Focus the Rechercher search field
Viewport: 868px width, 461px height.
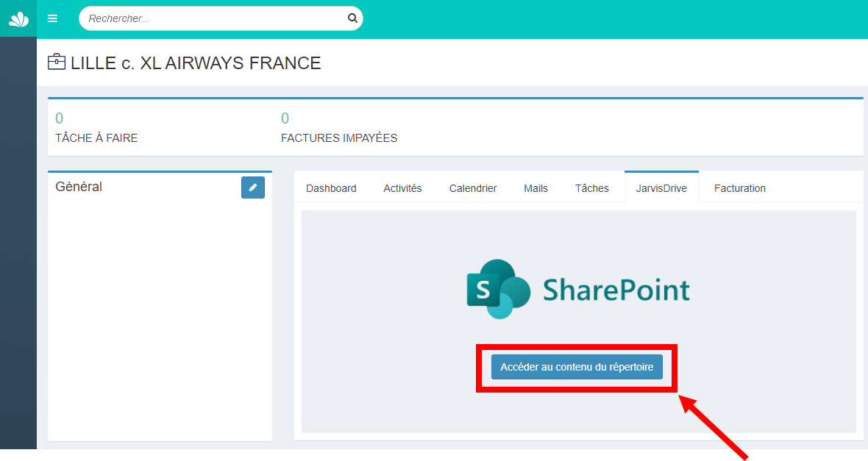(221, 18)
